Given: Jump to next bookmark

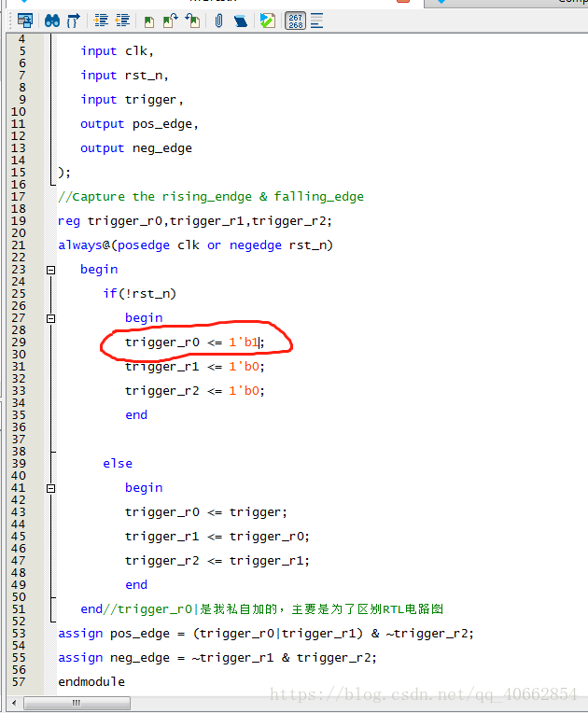Looking at the screenshot, I should (171, 21).
